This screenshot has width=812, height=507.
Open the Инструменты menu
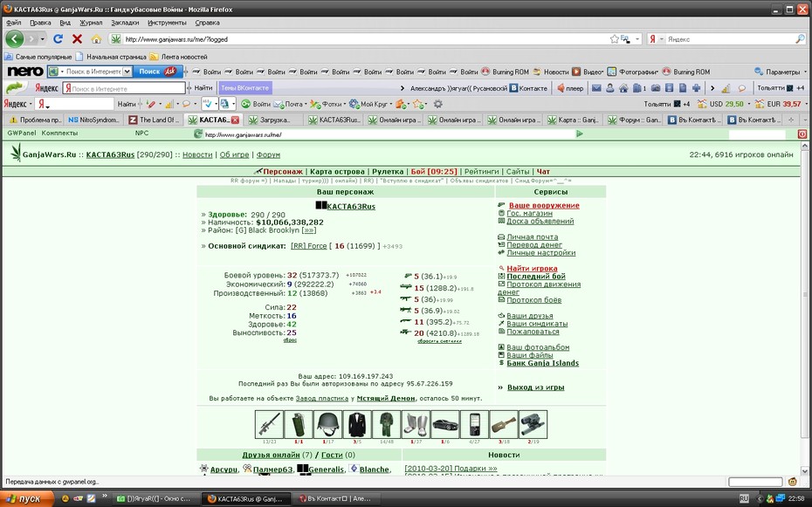(167, 23)
